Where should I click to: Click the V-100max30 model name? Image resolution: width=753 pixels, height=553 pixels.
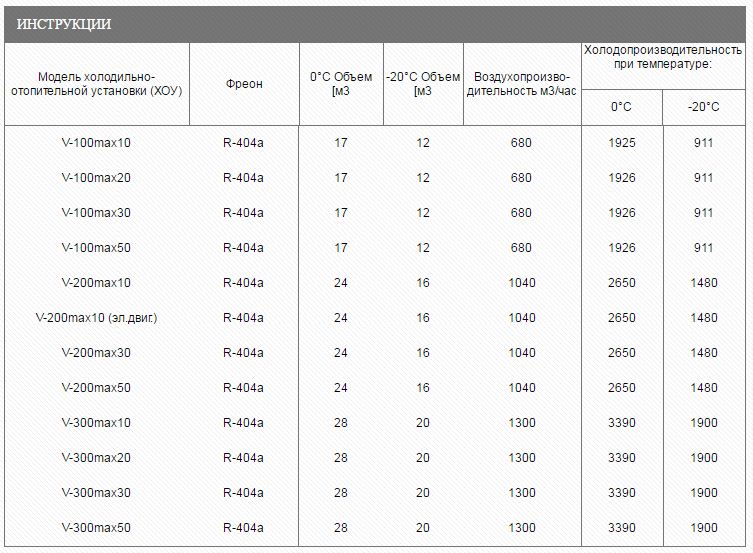96,213
